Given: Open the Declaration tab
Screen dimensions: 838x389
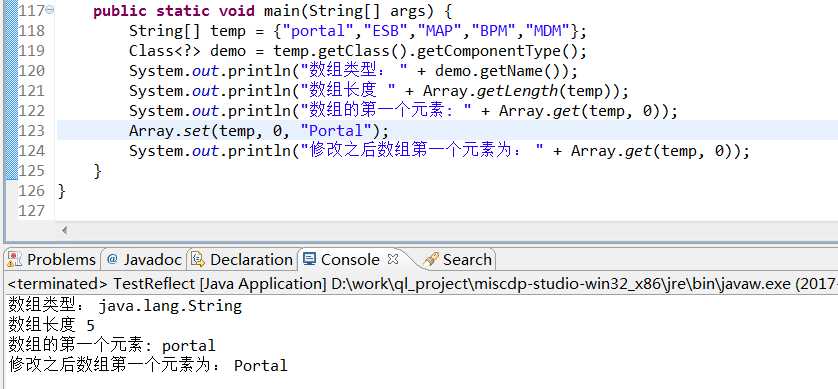Looking at the screenshot, I should pyautogui.click(x=242, y=260).
